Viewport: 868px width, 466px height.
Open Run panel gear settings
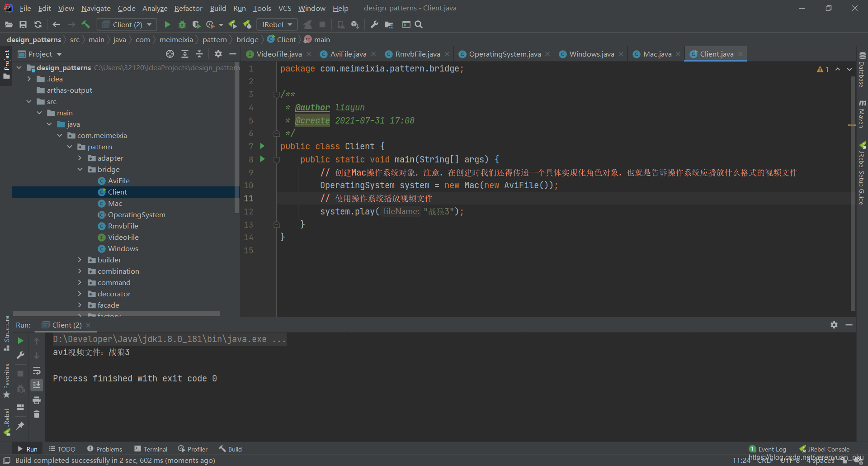(x=834, y=325)
